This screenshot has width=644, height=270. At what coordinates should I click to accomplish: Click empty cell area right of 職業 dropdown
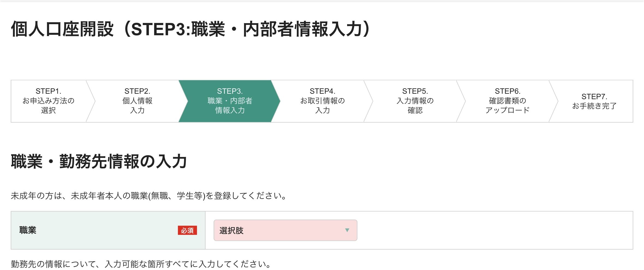tap(491, 230)
